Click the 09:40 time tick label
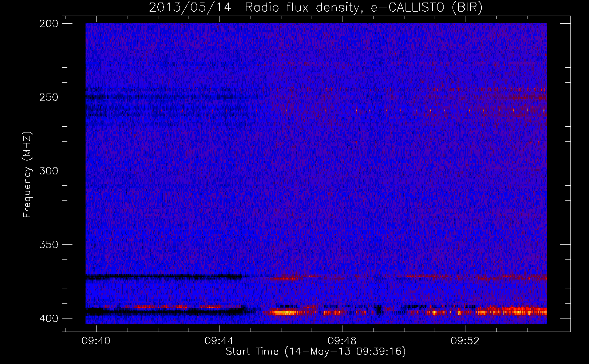 pos(96,341)
